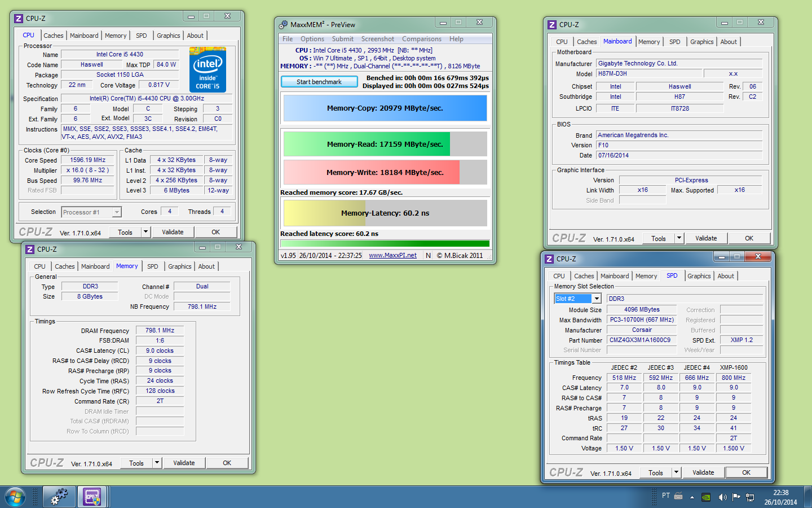
Task: Select the CPU tab in the Mainboard CPU-Z window
Action: coord(562,42)
